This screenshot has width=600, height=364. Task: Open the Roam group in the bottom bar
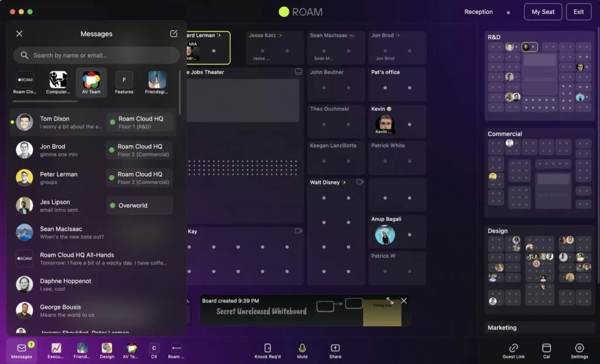176,351
